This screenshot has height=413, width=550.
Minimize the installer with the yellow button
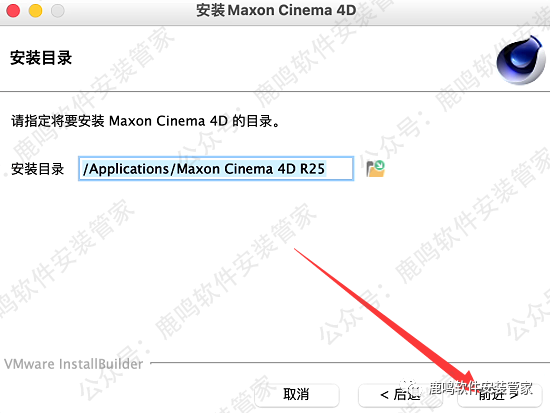(x=35, y=11)
